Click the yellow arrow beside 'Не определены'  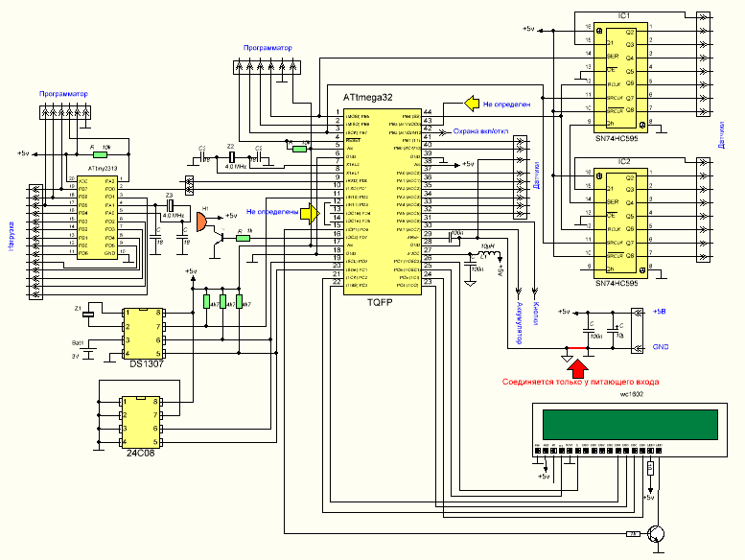click(x=310, y=212)
